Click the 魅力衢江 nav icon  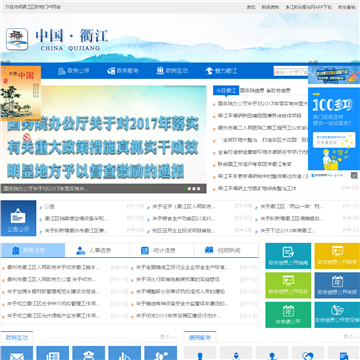[209, 71]
